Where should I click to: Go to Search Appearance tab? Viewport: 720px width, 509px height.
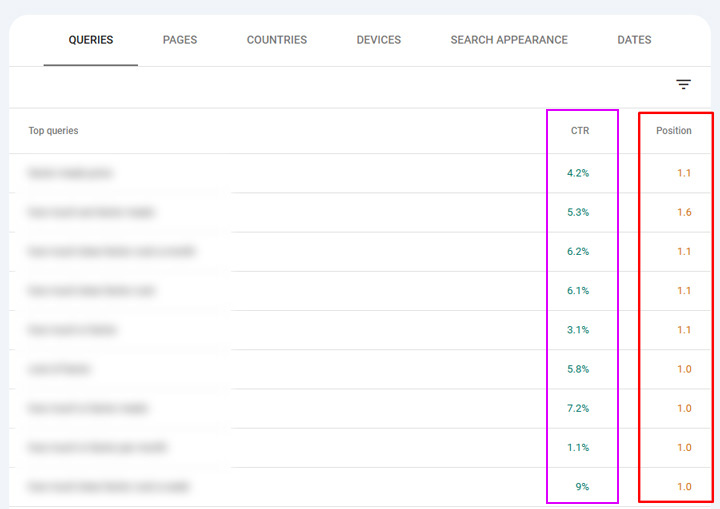tap(509, 40)
